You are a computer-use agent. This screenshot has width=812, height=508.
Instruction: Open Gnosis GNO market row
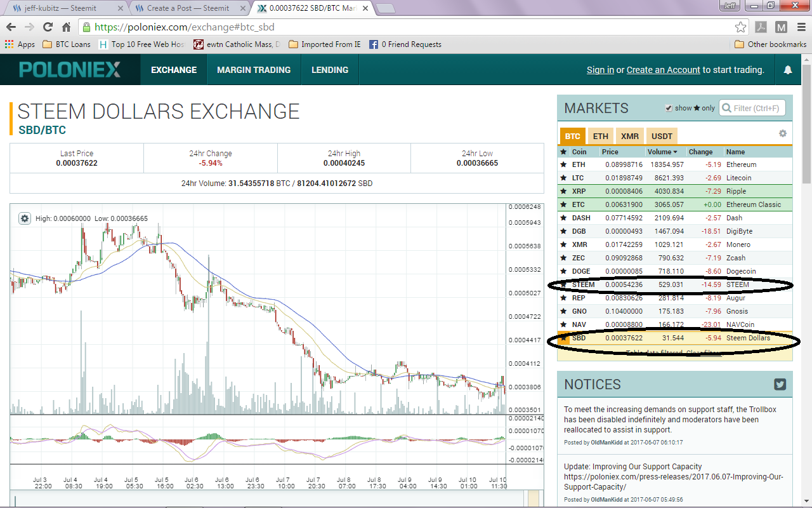[x=675, y=311]
